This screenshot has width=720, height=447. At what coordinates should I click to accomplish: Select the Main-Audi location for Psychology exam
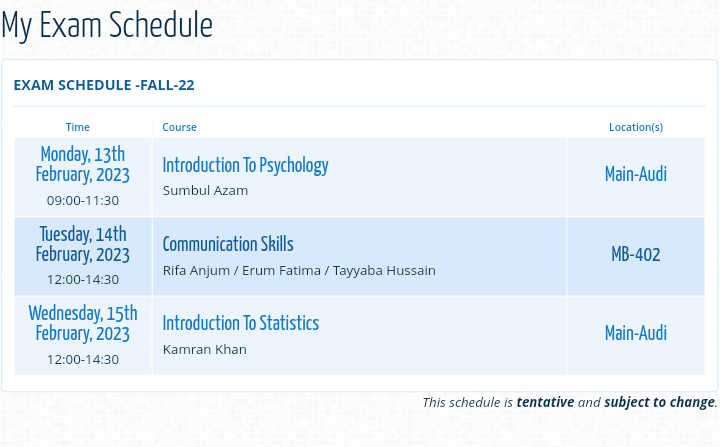636,174
